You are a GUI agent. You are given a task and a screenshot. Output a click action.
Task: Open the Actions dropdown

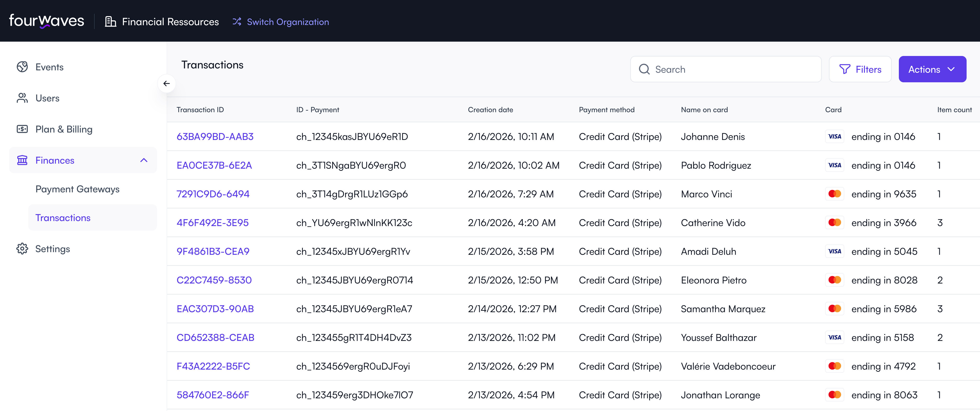point(932,69)
